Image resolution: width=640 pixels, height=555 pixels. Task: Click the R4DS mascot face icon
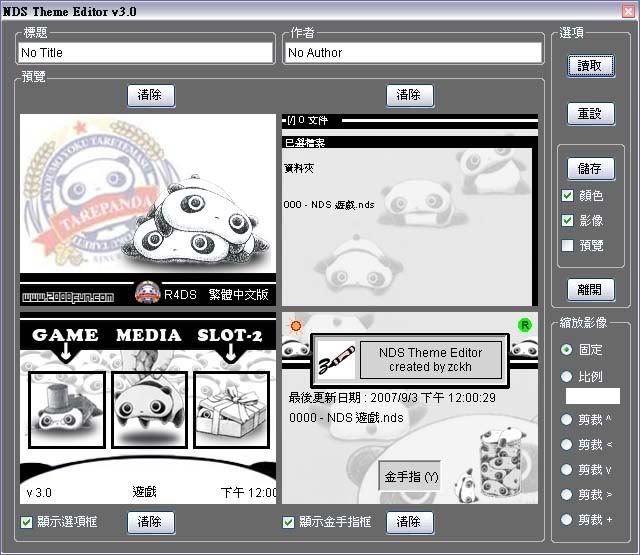[x=147, y=292]
